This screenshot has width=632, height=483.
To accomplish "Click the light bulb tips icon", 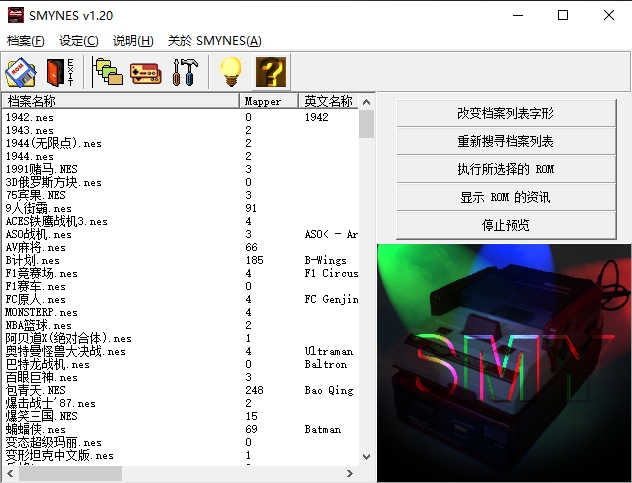I will (x=231, y=72).
